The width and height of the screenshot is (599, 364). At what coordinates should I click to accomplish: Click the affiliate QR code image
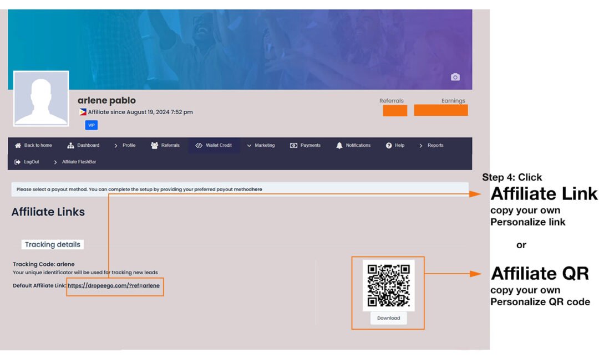[x=388, y=285]
